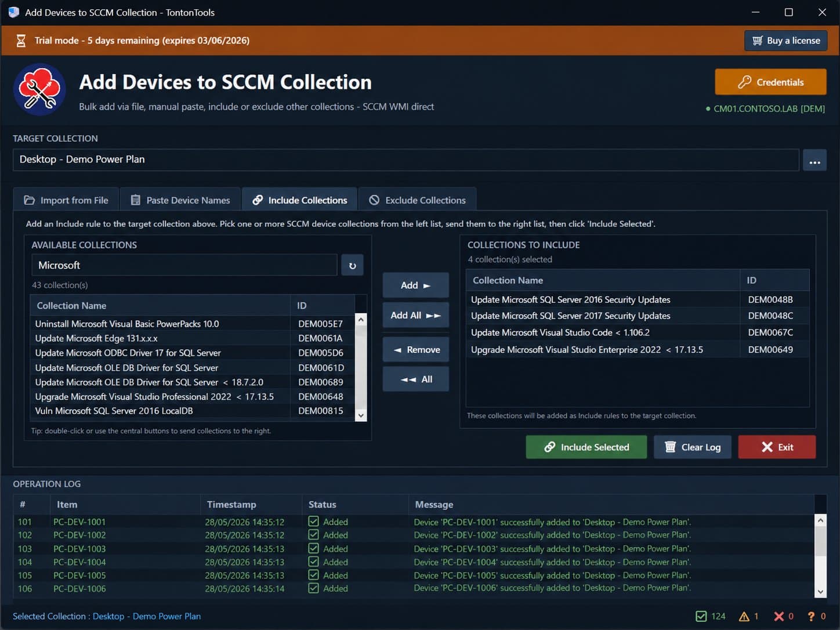Click Added check icon for PC-DEV-1002
Screen dimensions: 840x630
314,535
